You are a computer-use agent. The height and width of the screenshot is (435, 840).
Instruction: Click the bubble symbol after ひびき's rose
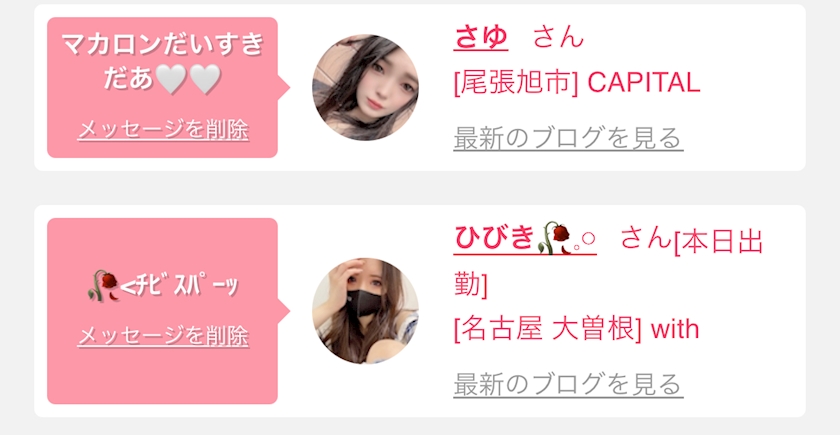tap(583, 239)
